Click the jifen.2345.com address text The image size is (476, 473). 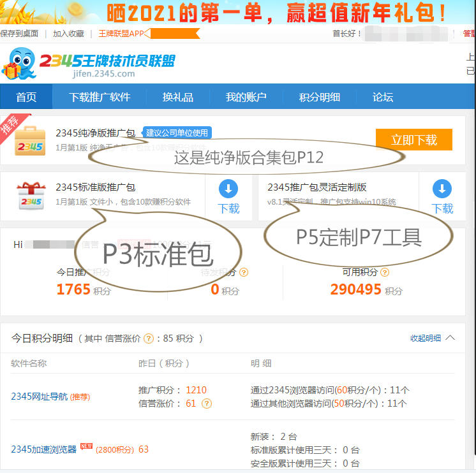(x=103, y=74)
